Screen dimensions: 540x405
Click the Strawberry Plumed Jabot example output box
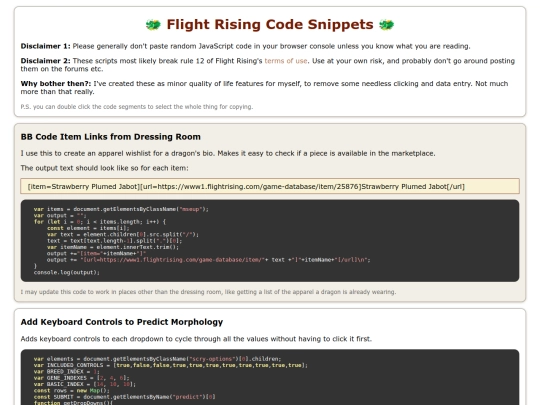[x=270, y=186]
